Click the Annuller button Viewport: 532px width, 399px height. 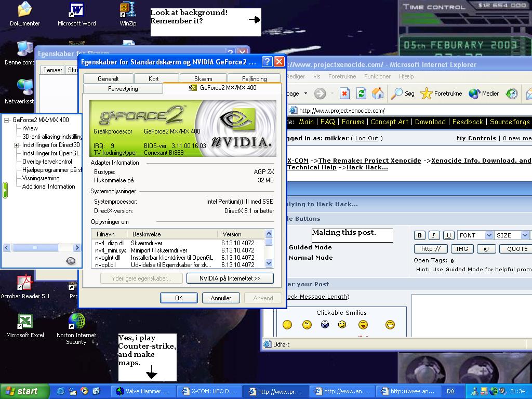click(220, 298)
